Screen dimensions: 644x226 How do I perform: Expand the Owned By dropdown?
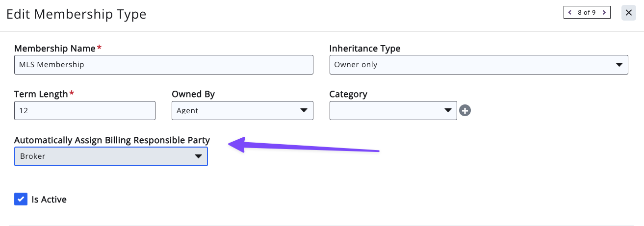(242, 110)
